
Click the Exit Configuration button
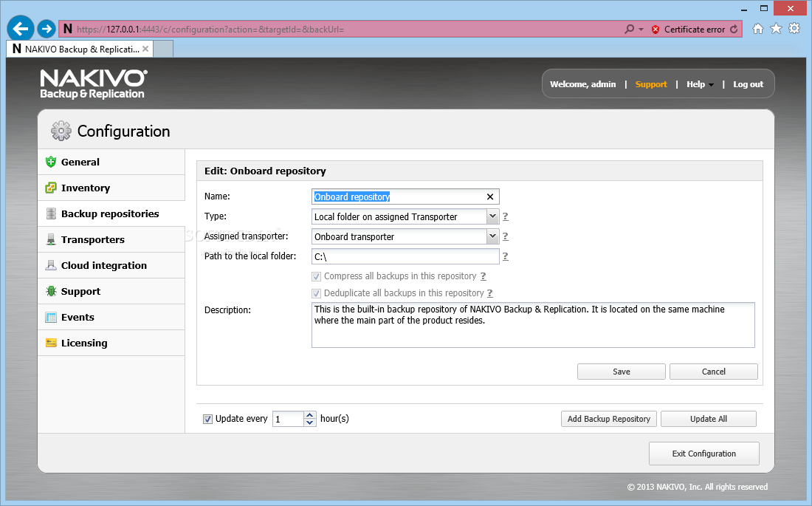[704, 454]
